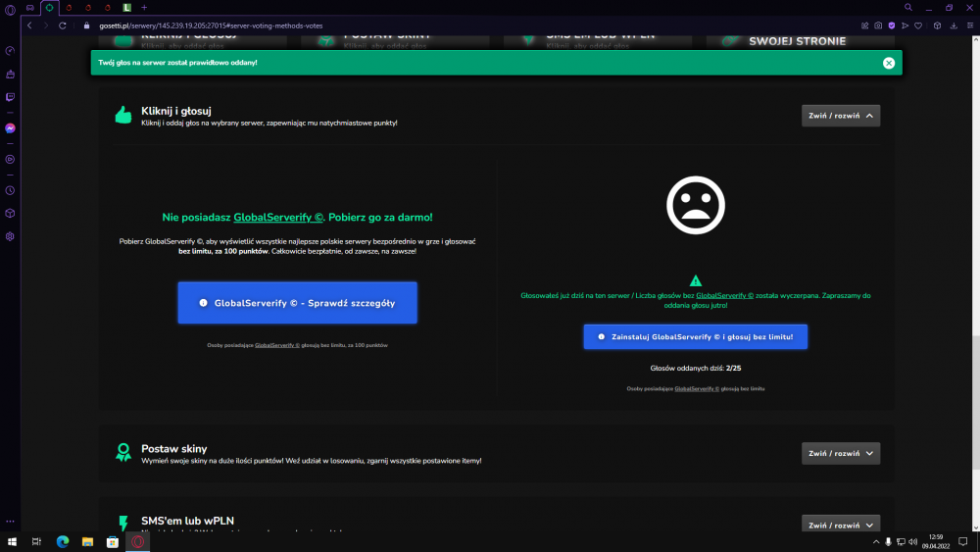Viewport: 980px width, 552px height.
Task: Take a snapshot with camera icon
Action: coord(878,25)
